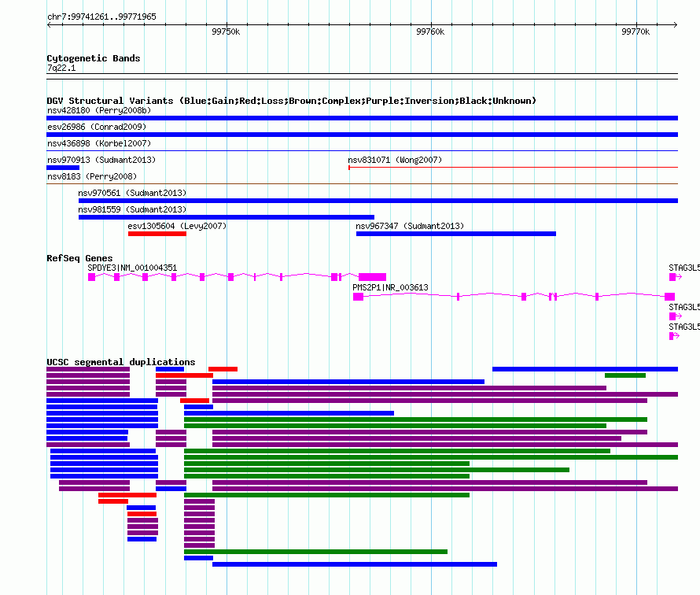The width and height of the screenshot is (700, 595).
Task: Click the first exon block of PMS2P1
Action: 358,297
